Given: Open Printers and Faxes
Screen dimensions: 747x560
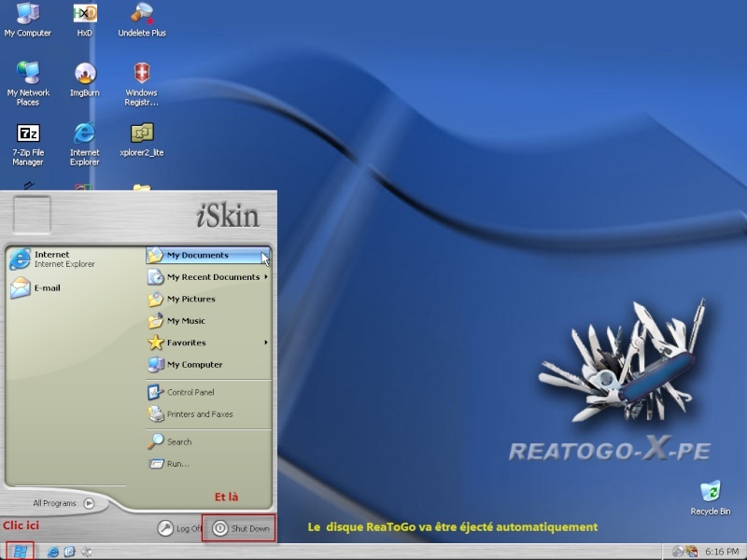Looking at the screenshot, I should (x=208, y=414).
